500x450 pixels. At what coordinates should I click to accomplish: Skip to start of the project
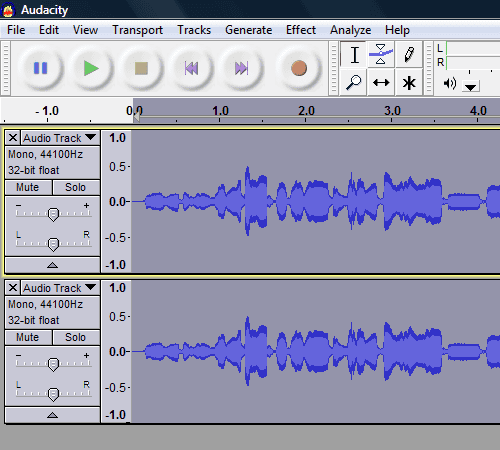[191, 68]
